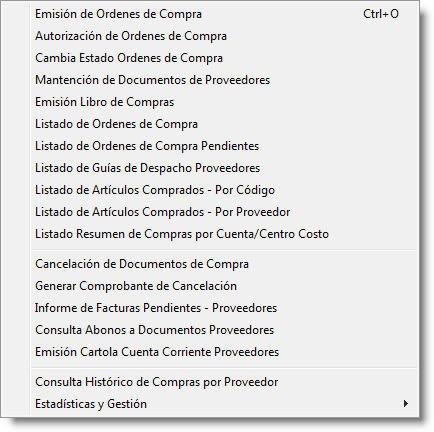Click the Ctrl+O shortcut label
The height and width of the screenshot is (432, 434).
[381, 14]
